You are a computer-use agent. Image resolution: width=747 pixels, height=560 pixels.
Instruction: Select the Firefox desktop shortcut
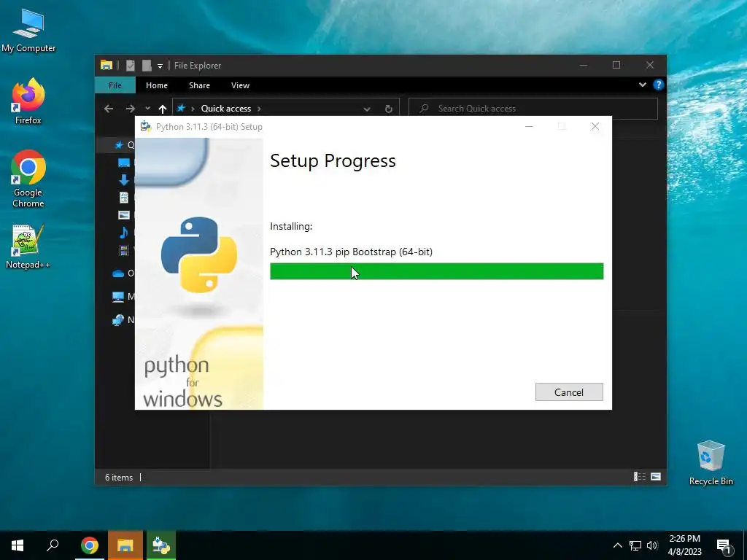tap(28, 101)
